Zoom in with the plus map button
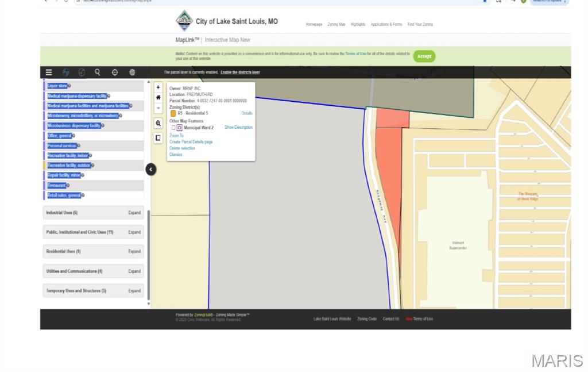This screenshot has height=372, width=588. point(158,87)
